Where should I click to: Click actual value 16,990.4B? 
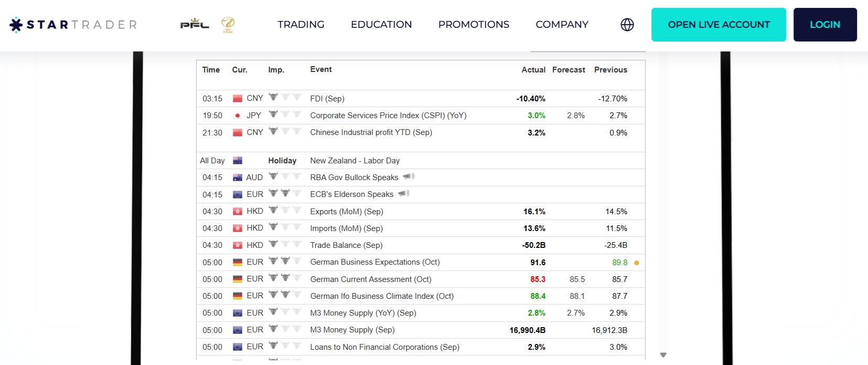click(528, 330)
